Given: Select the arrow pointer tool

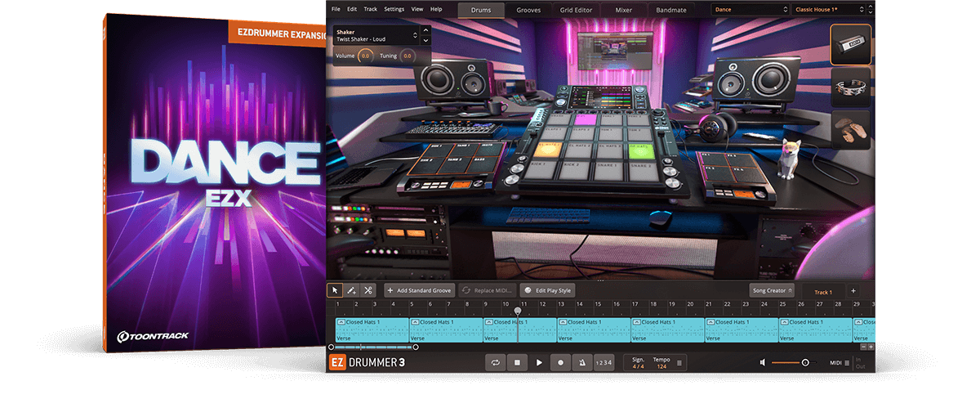Looking at the screenshot, I should (x=335, y=290).
